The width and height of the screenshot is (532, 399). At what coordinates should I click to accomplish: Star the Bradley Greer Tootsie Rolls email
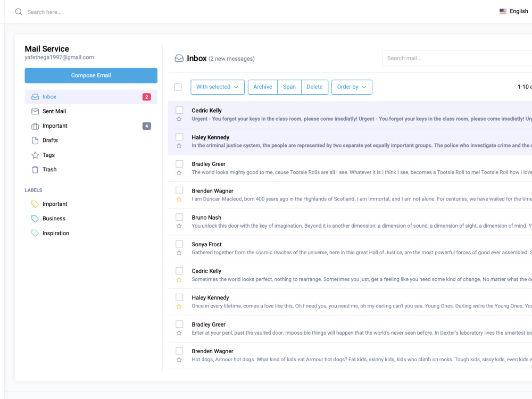click(179, 173)
